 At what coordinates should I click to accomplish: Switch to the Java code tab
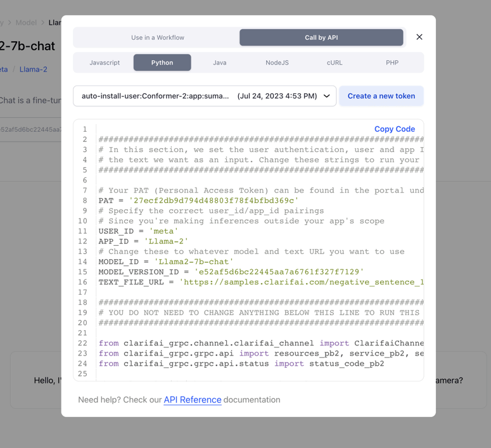point(220,63)
